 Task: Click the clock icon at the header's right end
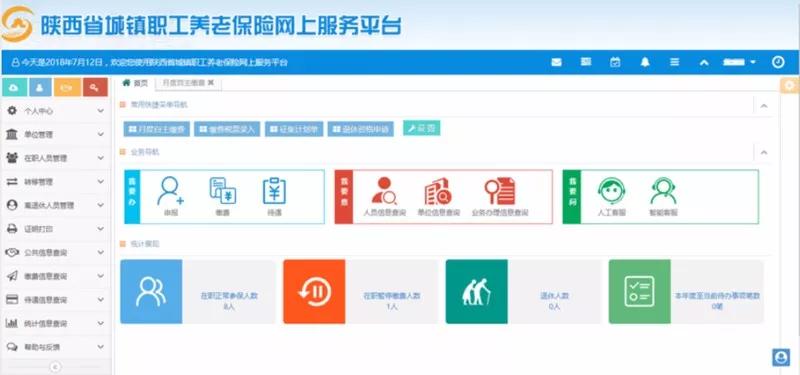[778, 62]
